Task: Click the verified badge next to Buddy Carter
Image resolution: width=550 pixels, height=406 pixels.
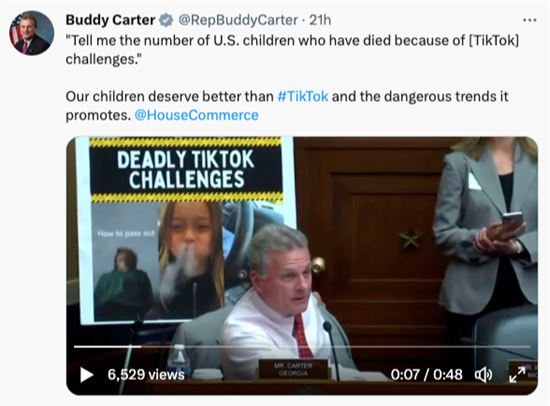Action: point(166,20)
